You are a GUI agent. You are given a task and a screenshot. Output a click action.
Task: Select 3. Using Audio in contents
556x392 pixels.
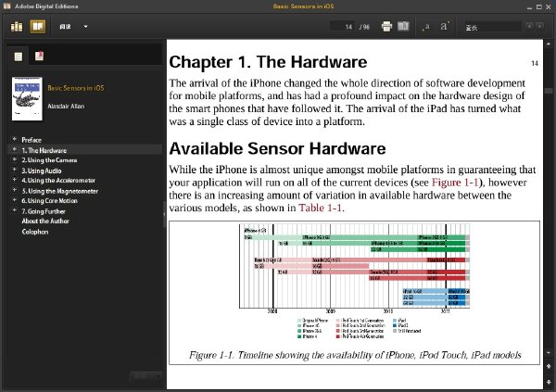click(42, 171)
